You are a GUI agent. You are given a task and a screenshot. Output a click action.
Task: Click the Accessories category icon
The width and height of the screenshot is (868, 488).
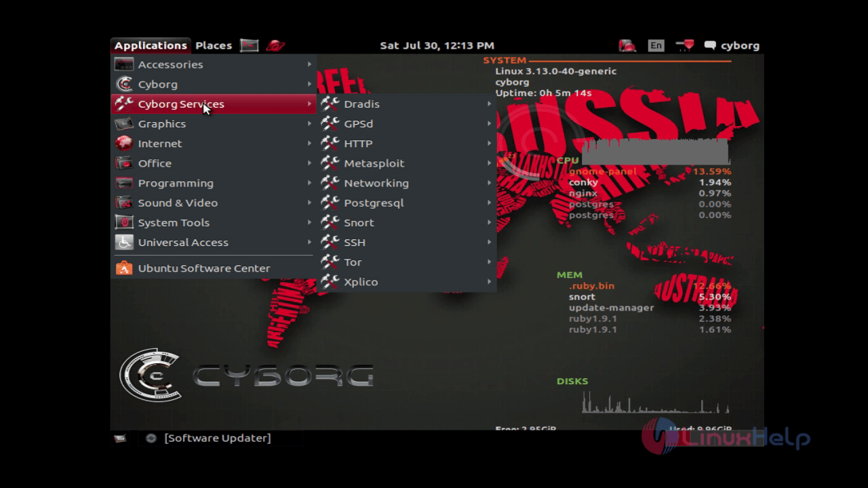click(x=124, y=64)
